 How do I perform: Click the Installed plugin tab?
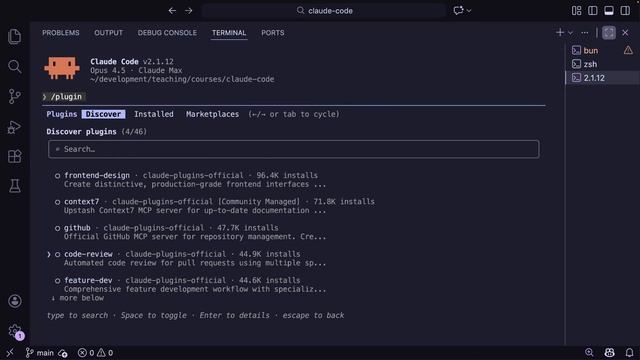pos(154,114)
